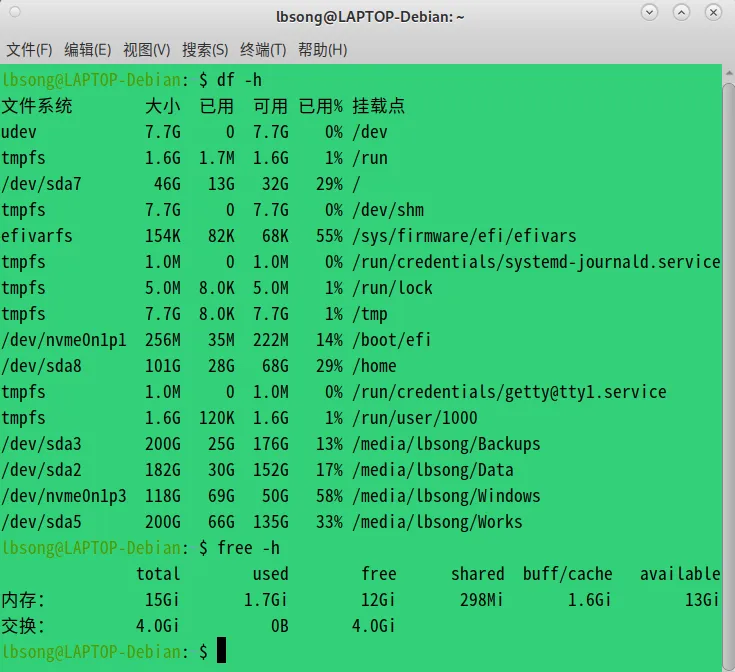735x672 pixels.
Task: Click the /dev/sda8 filesystem name
Action: point(41,366)
